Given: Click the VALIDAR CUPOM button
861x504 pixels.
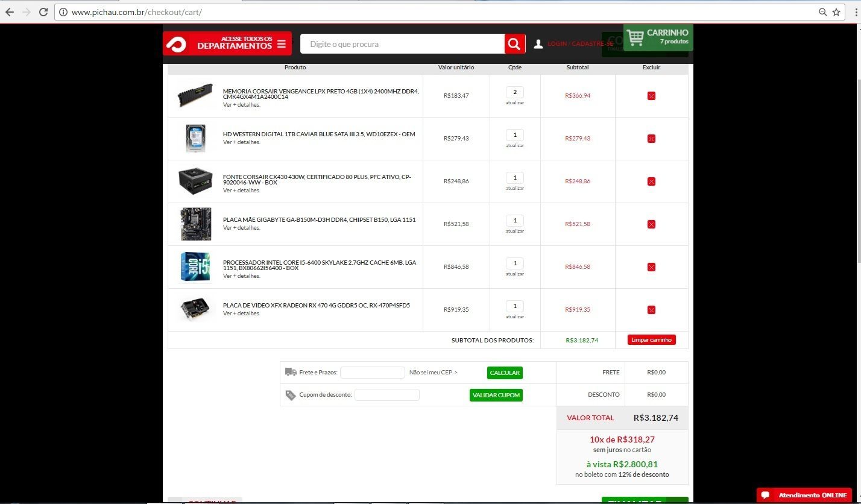Looking at the screenshot, I should pyautogui.click(x=496, y=395).
